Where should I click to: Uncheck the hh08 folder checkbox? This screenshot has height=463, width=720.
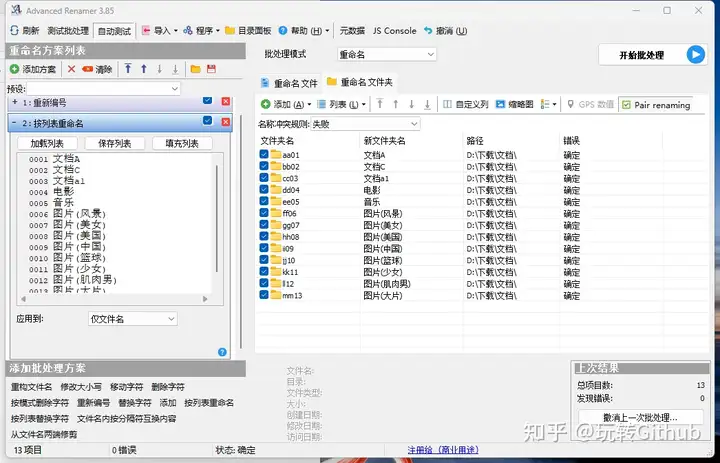pos(264,236)
